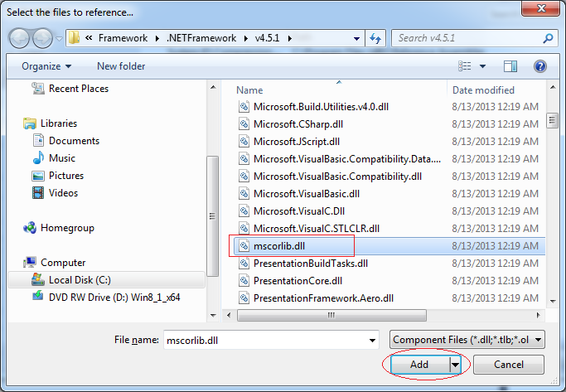566x392 pixels.
Task: Expand the arrow after .NETFramework breadcrumb
Action: click(x=246, y=38)
